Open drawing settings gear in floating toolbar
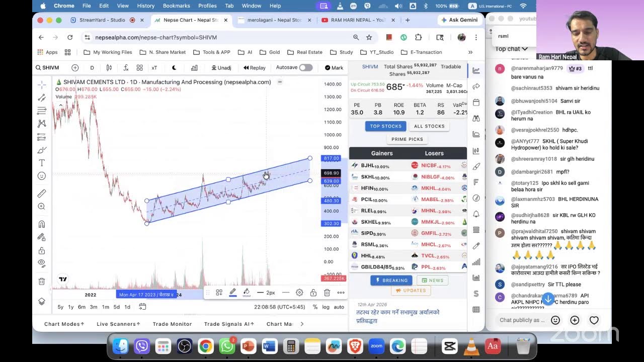This screenshot has height=362, width=644. coord(299,293)
